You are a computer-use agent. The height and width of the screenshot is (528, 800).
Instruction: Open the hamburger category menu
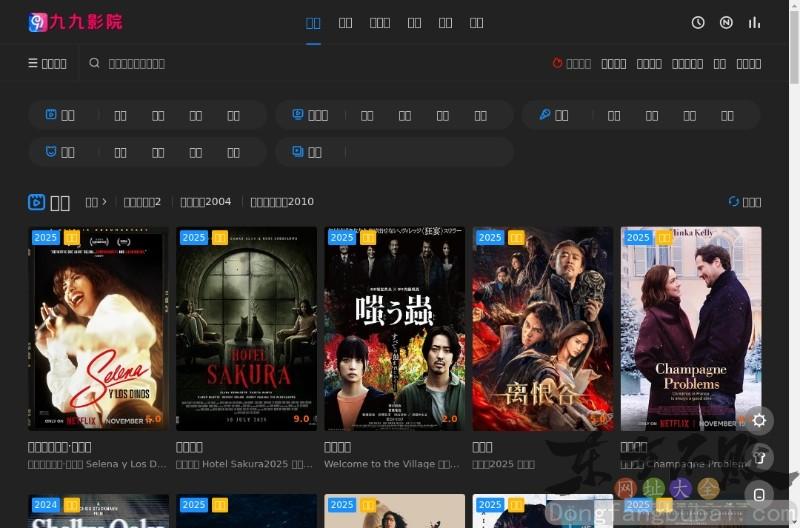(47, 63)
